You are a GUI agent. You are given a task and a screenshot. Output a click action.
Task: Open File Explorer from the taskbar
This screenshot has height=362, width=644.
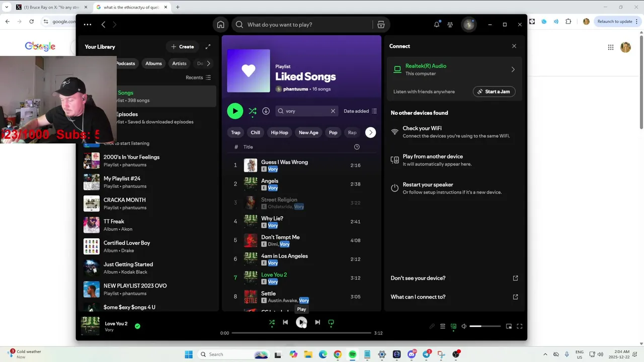click(308, 354)
